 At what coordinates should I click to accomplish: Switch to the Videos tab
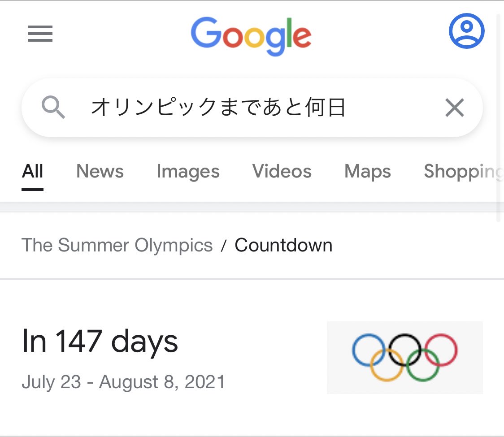tap(282, 171)
